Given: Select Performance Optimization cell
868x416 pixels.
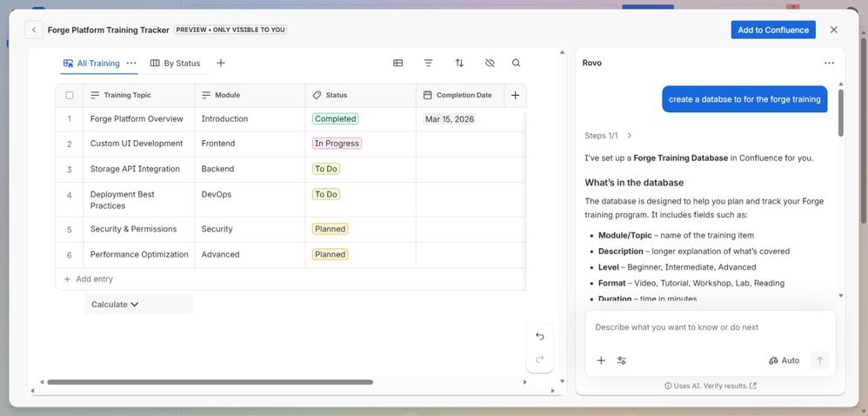Looking at the screenshot, I should tap(139, 255).
